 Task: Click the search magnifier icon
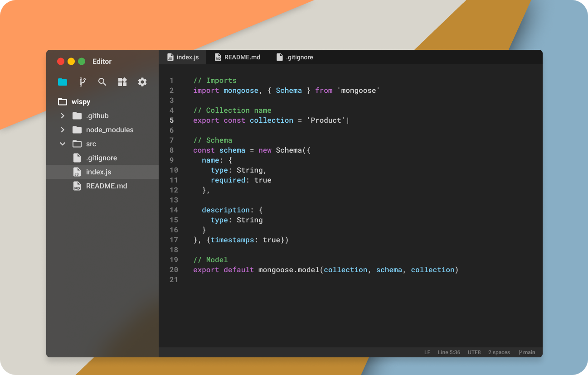coord(102,82)
